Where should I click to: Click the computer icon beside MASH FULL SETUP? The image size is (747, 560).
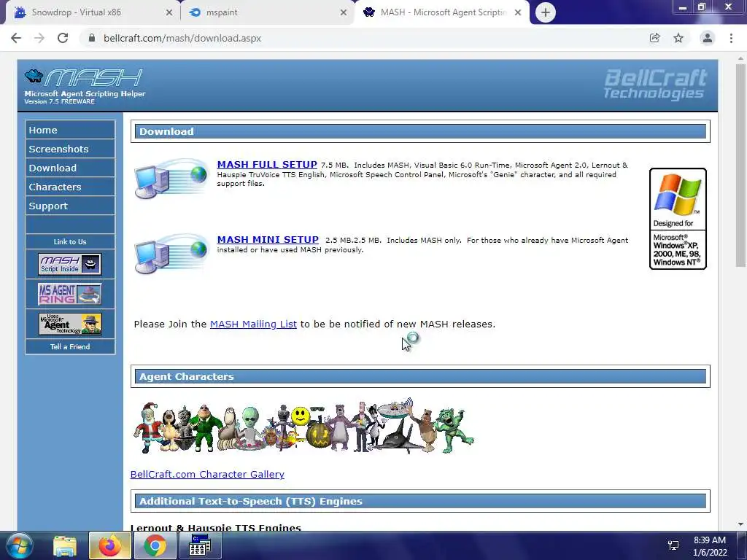[x=171, y=179]
